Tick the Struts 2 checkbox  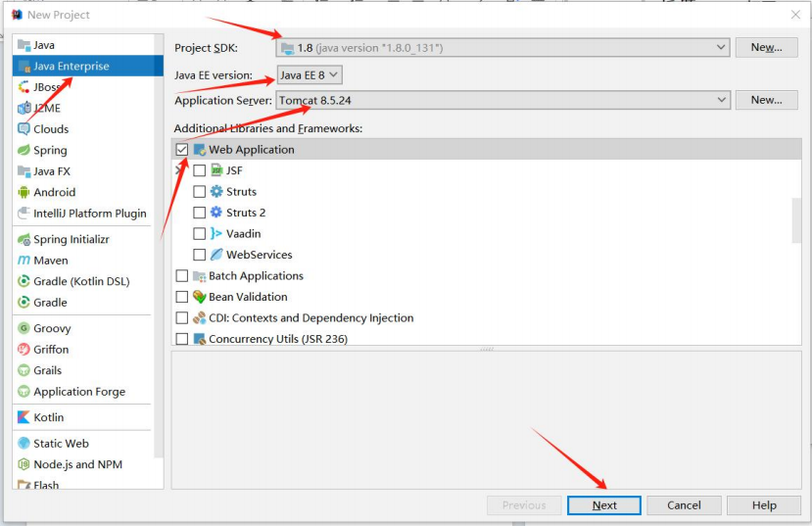point(200,213)
